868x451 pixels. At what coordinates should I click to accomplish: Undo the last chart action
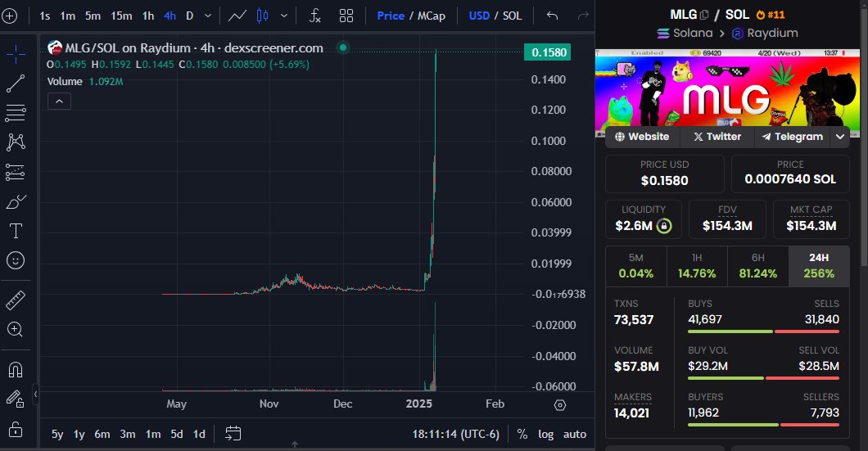pyautogui.click(x=552, y=16)
